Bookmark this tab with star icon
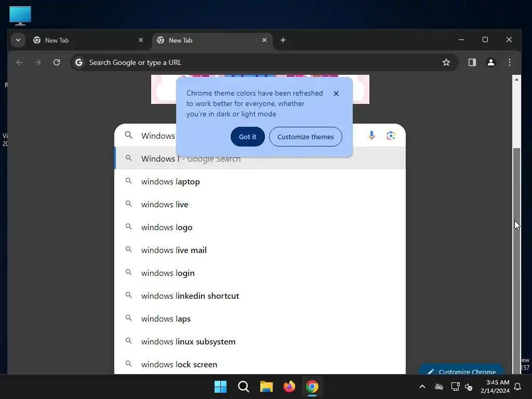 pos(446,62)
